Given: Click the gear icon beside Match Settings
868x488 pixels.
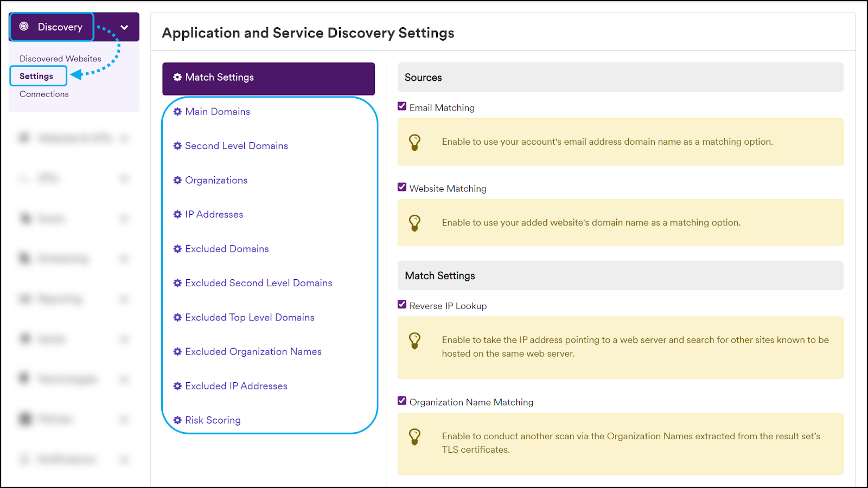Looking at the screenshot, I should pyautogui.click(x=177, y=77).
